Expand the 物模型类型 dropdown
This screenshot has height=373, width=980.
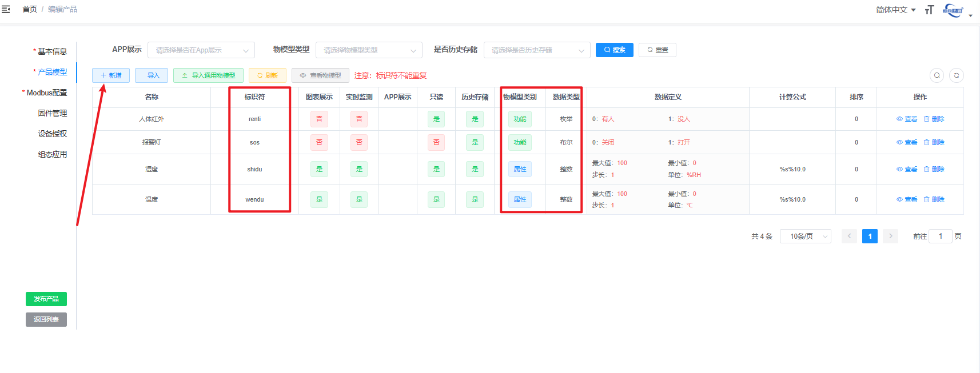pos(369,50)
